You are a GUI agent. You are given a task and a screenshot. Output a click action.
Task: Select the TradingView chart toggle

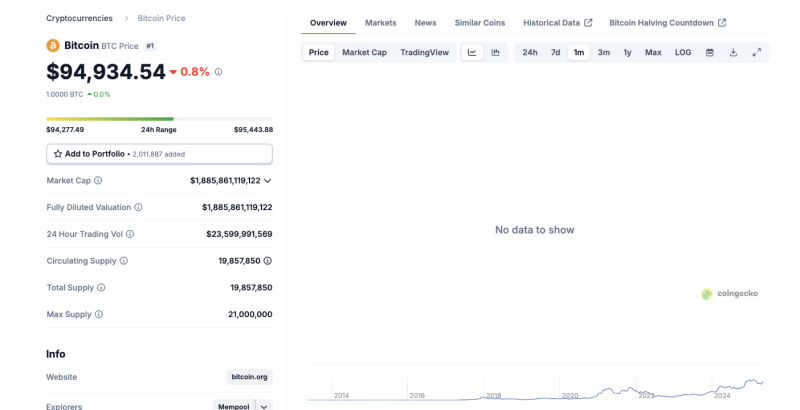(424, 53)
